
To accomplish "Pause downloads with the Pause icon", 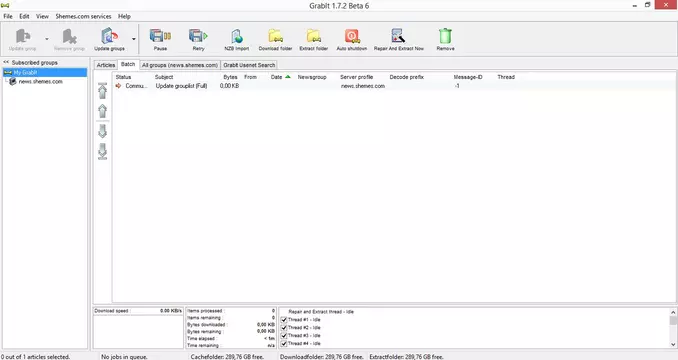I will pyautogui.click(x=160, y=36).
